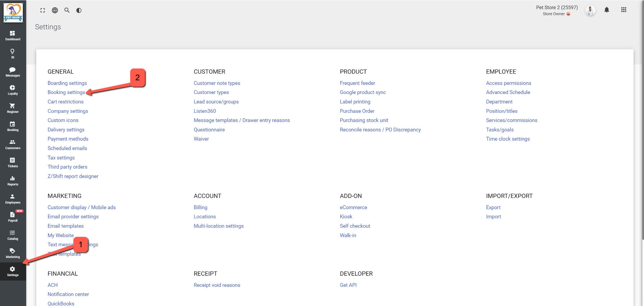
Task: Open Multi-location settings
Action: [218, 226]
